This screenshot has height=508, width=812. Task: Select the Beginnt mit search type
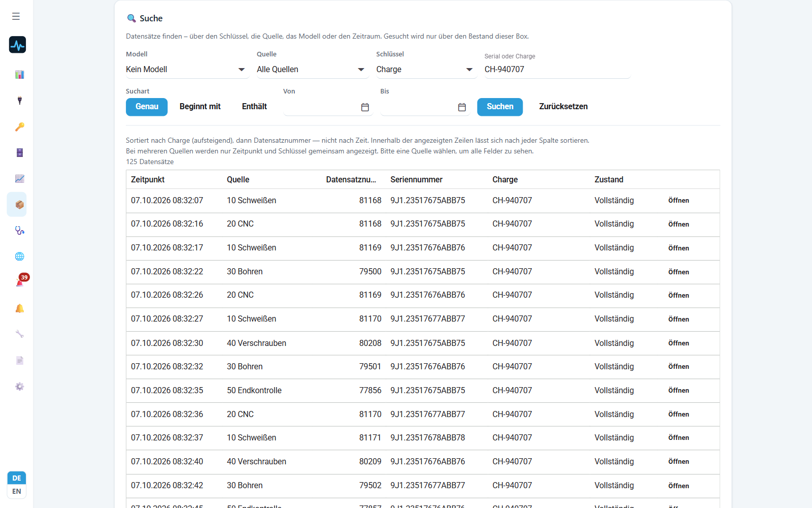pos(200,107)
